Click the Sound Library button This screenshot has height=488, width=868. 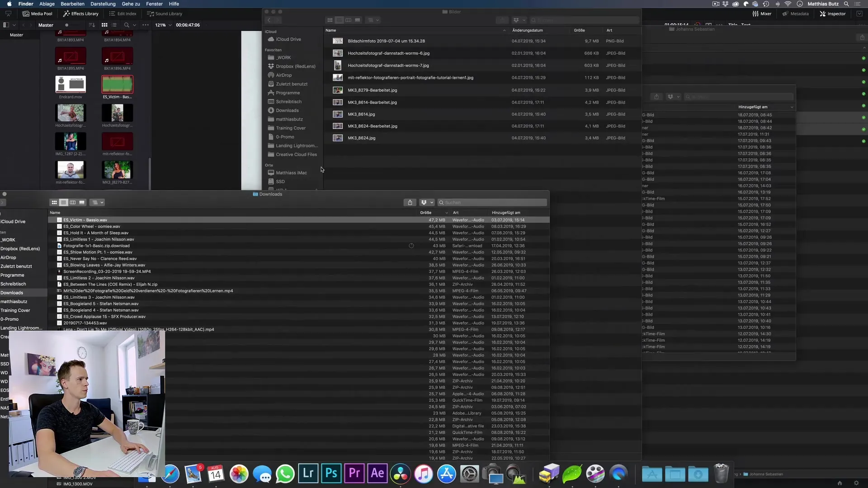(165, 14)
